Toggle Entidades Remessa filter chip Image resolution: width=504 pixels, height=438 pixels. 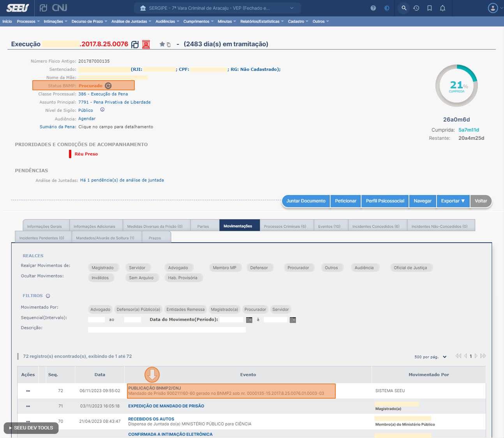185,310
